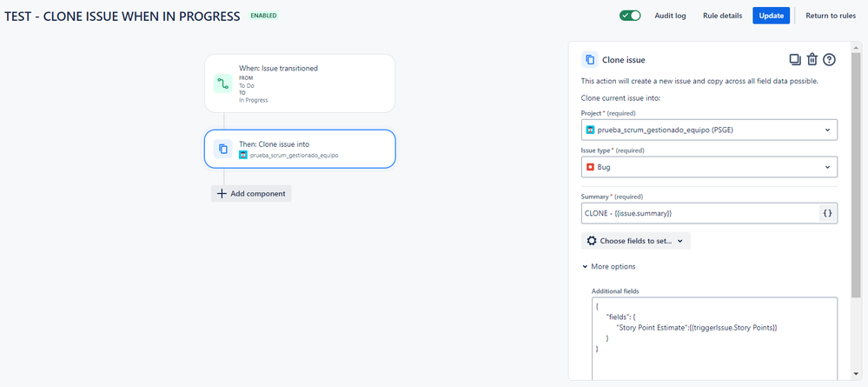Screen dimensions: 868x387
Task: Click inside Additional fields JSON textarea
Action: [714, 339]
